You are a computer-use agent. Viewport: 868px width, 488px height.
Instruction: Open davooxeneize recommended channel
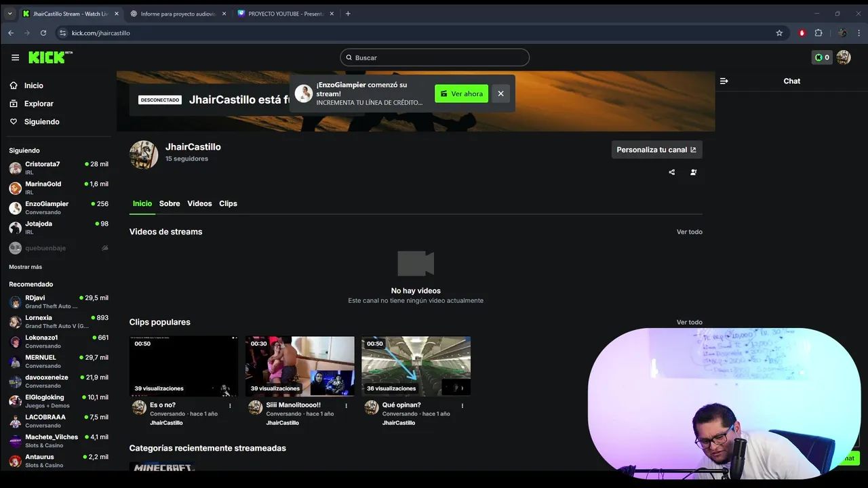click(x=58, y=381)
